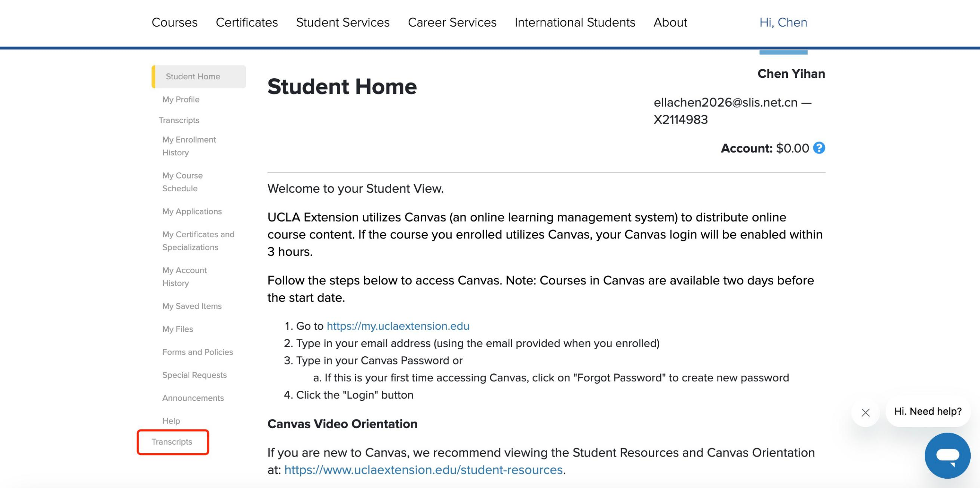Open the Student Services menu

343,22
